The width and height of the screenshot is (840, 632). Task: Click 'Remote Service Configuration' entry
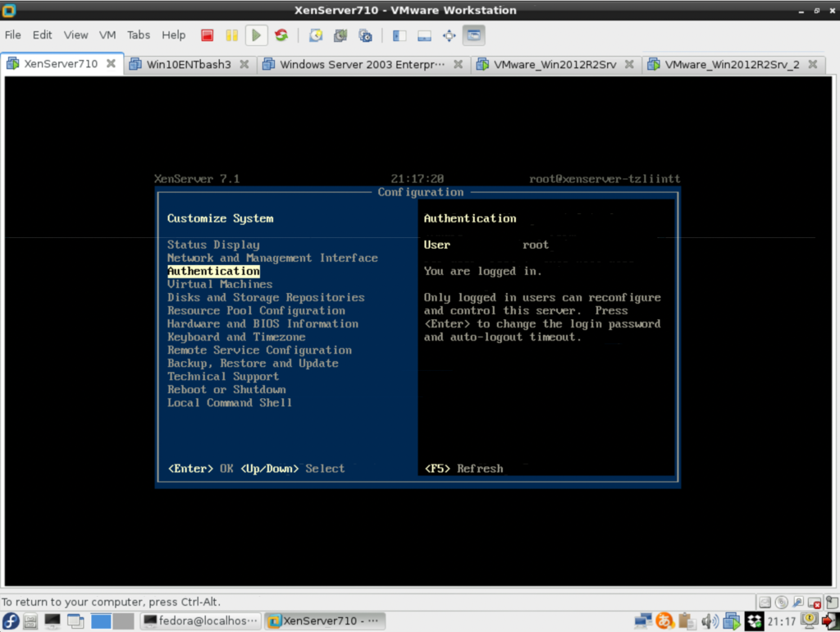point(259,350)
